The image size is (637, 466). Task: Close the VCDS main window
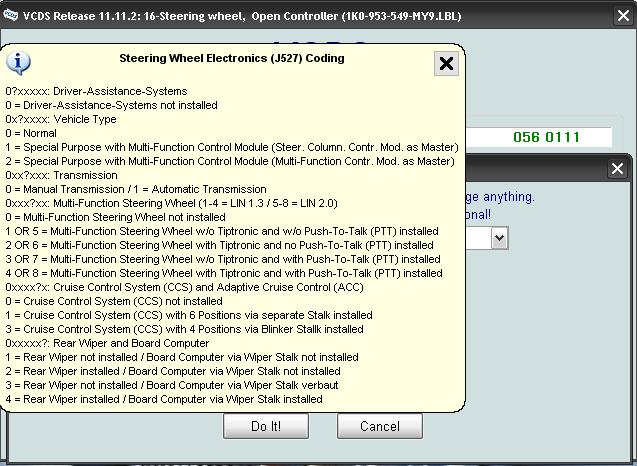pos(623,16)
